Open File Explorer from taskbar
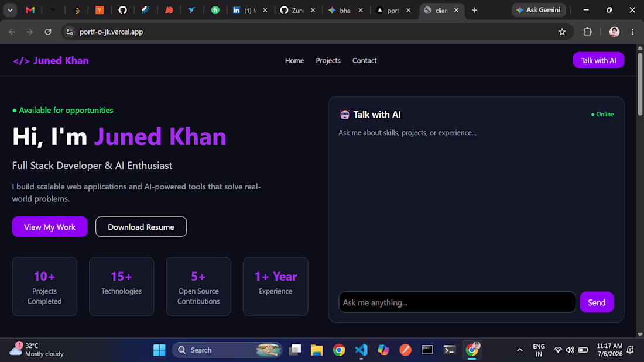The image size is (644, 362). (x=317, y=350)
